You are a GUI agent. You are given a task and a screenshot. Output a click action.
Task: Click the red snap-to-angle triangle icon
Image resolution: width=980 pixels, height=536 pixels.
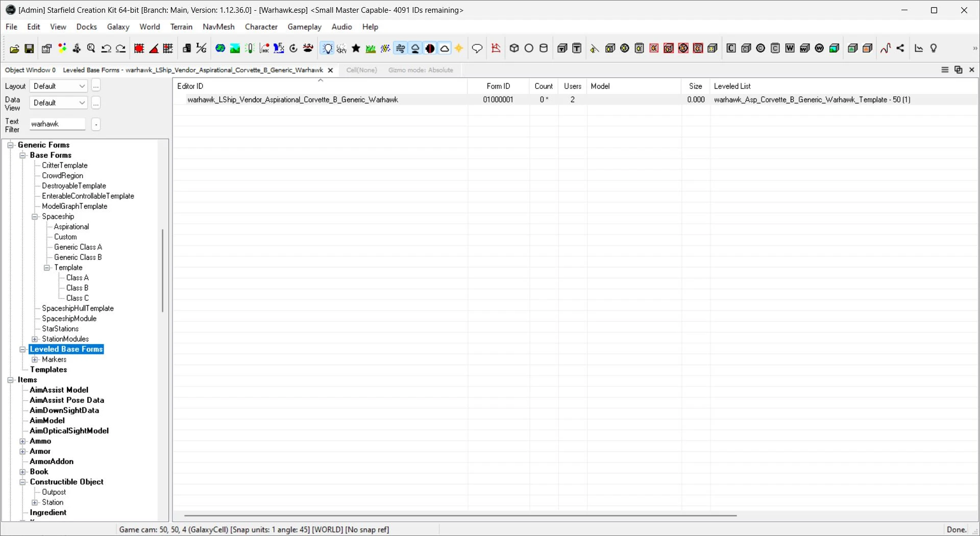coord(154,48)
